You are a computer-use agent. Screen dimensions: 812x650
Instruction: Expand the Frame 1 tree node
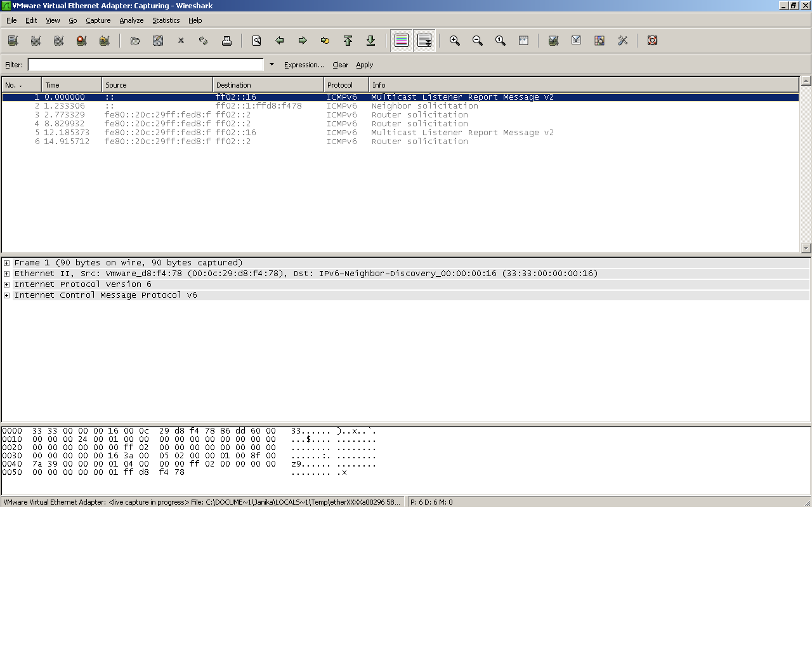[x=7, y=263]
